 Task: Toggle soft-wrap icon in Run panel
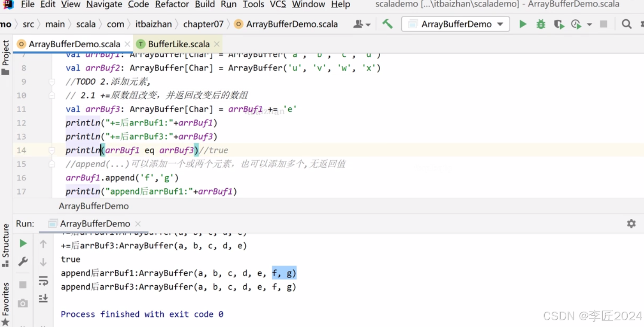tap(43, 281)
